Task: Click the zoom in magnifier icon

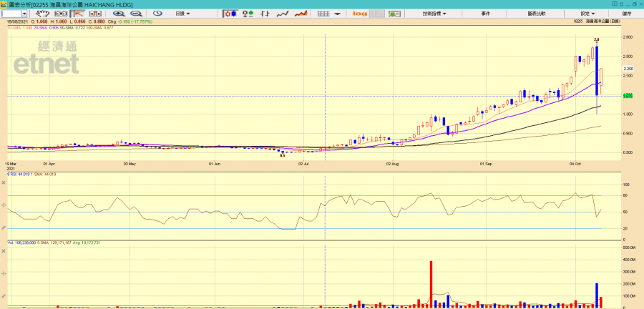Action: tap(117, 14)
